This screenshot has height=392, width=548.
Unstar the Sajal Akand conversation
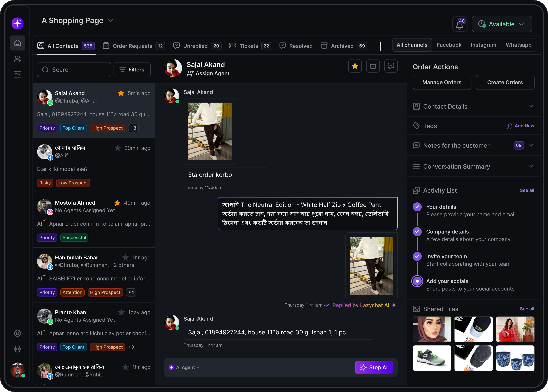pos(355,66)
